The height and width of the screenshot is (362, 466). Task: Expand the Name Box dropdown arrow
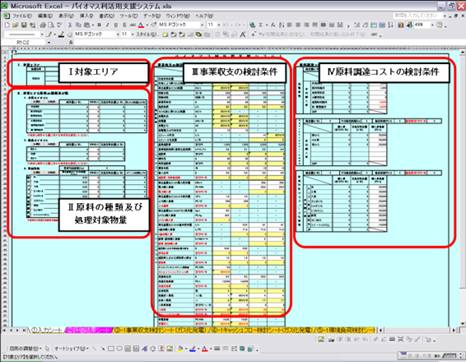(x=49, y=43)
